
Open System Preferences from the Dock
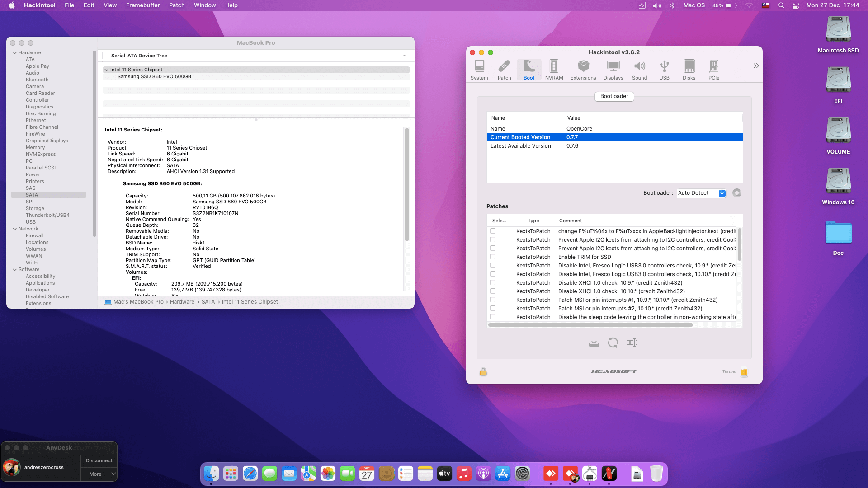522,474
